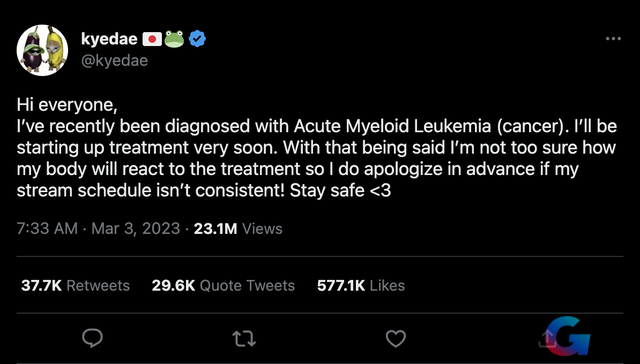View the 37.7K Retweets list
The height and width of the screenshot is (364, 640).
pos(76,286)
